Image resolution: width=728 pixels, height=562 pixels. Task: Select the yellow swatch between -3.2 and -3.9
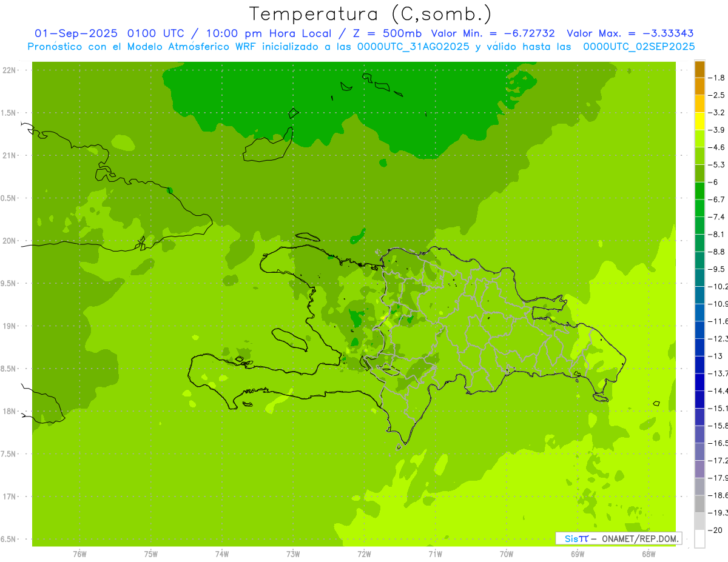699,121
